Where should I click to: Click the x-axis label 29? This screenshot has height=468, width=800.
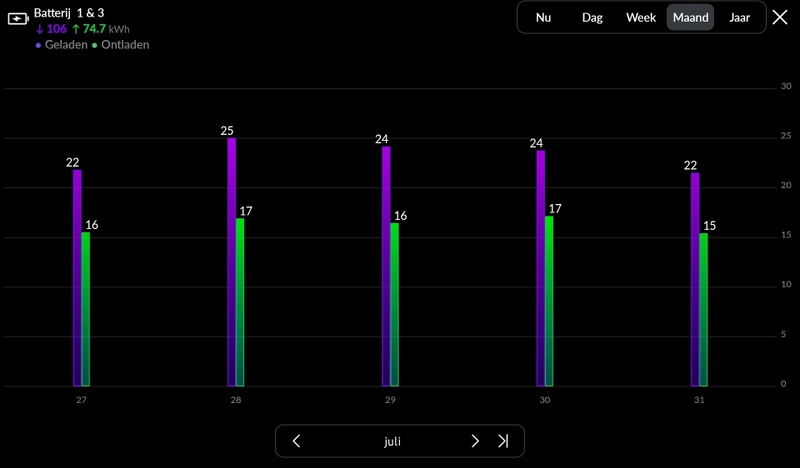[390, 400]
